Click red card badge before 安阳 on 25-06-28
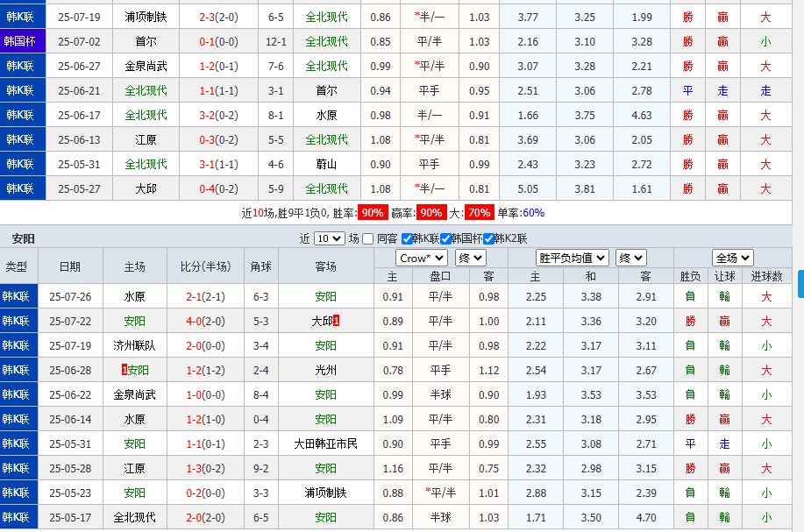 (x=125, y=370)
